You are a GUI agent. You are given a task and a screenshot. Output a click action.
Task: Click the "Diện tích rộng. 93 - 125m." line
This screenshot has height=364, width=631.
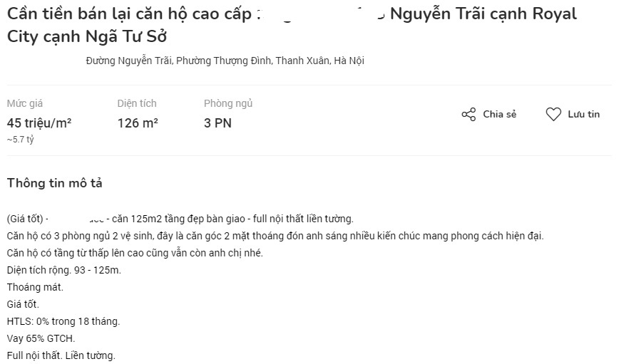pos(64,270)
